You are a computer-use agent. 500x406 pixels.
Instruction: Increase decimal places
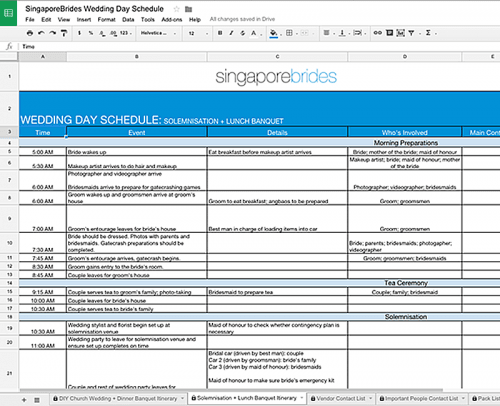(113, 33)
